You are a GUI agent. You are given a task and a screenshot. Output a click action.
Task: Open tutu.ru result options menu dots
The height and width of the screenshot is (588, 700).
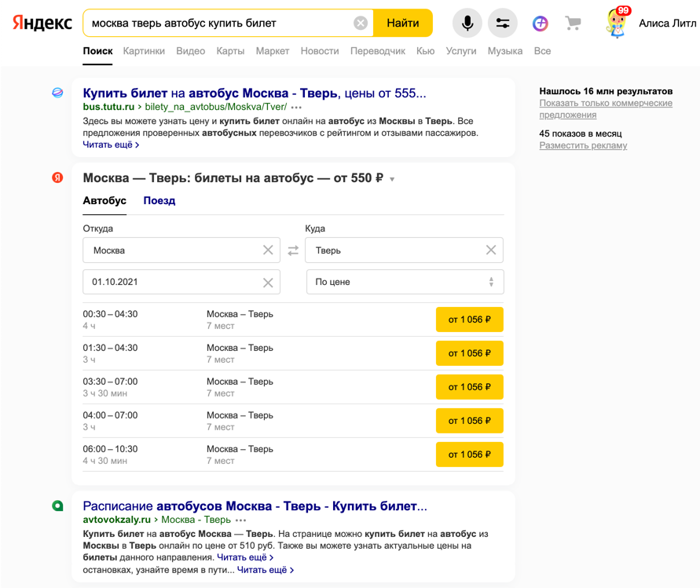(x=296, y=107)
